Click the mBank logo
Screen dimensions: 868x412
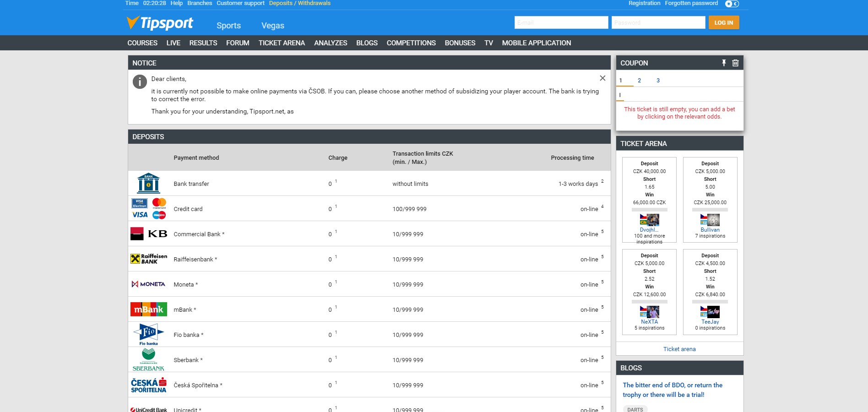pos(149,309)
